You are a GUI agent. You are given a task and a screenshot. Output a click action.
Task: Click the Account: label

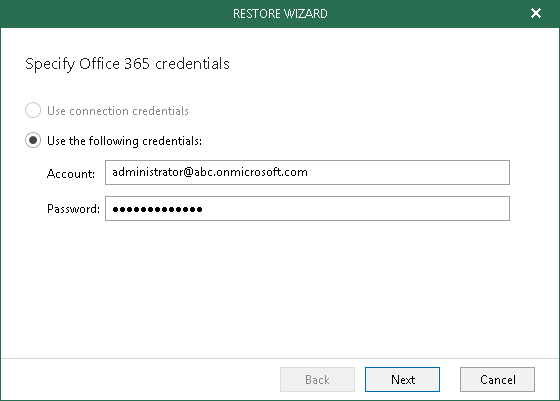pyautogui.click(x=71, y=174)
